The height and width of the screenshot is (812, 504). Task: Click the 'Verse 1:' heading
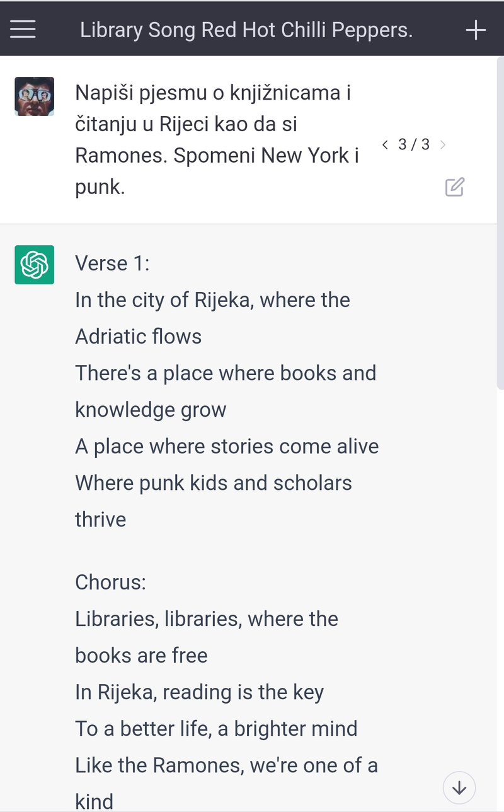[x=113, y=264]
